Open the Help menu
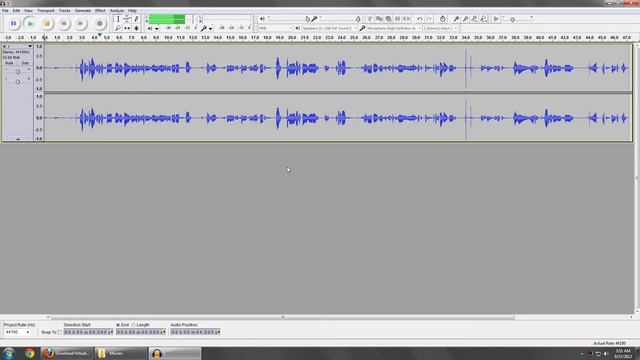The height and width of the screenshot is (360, 640). (x=132, y=11)
